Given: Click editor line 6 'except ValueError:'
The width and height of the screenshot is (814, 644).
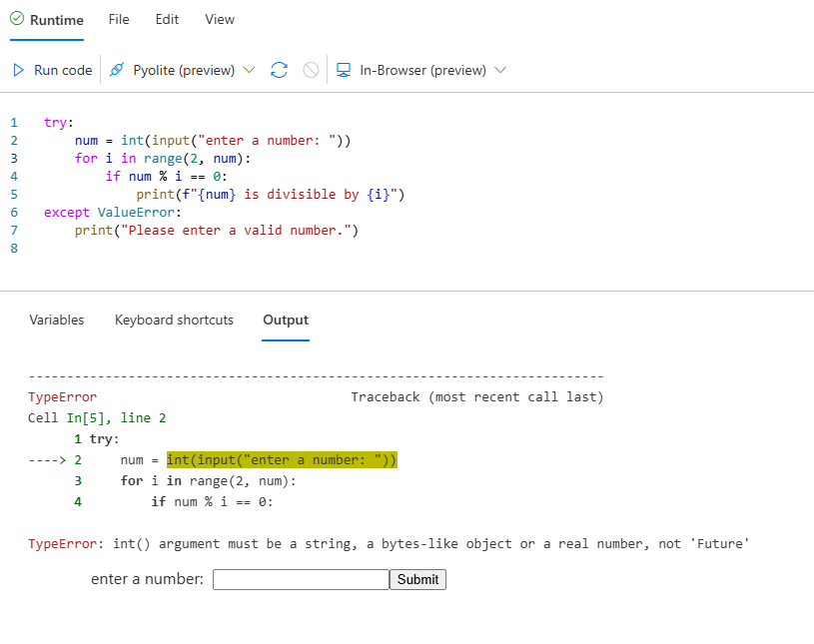Looking at the screenshot, I should pos(113,213).
